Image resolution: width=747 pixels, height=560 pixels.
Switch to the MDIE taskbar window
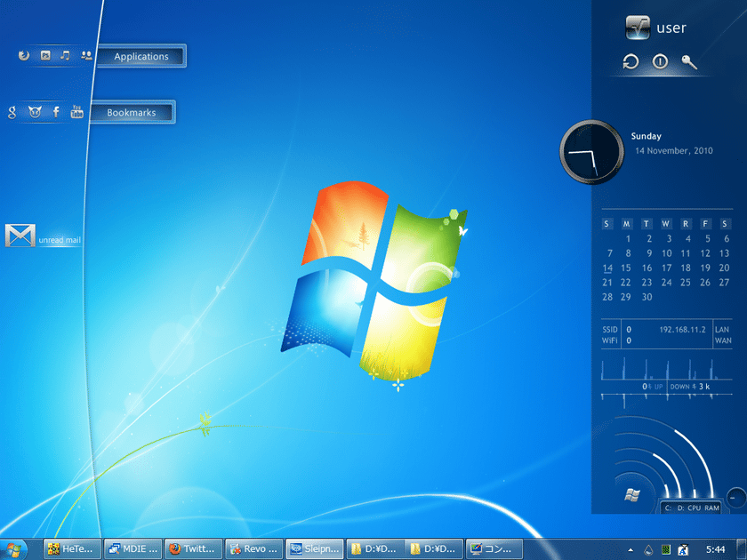point(133,549)
